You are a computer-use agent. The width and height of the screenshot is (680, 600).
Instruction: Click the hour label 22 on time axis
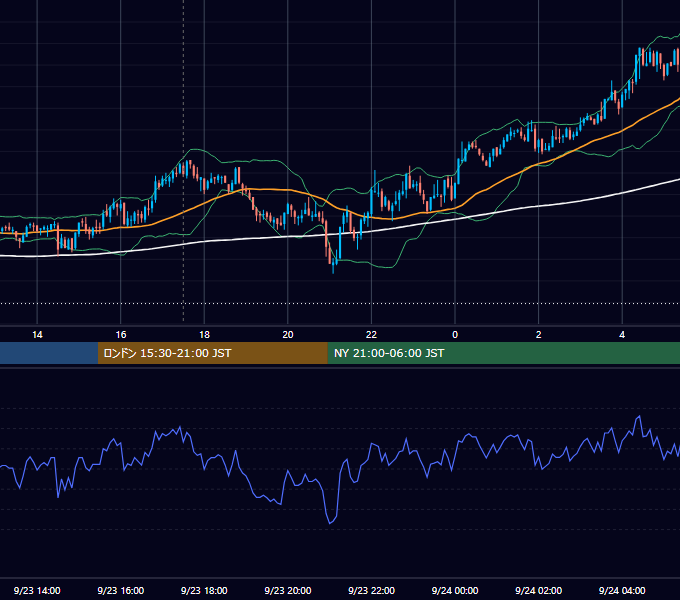point(371,335)
